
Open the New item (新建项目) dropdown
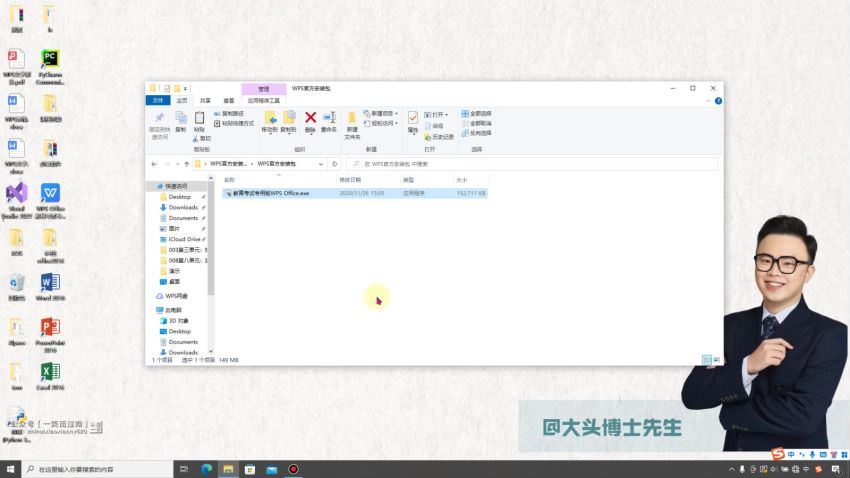(x=381, y=114)
